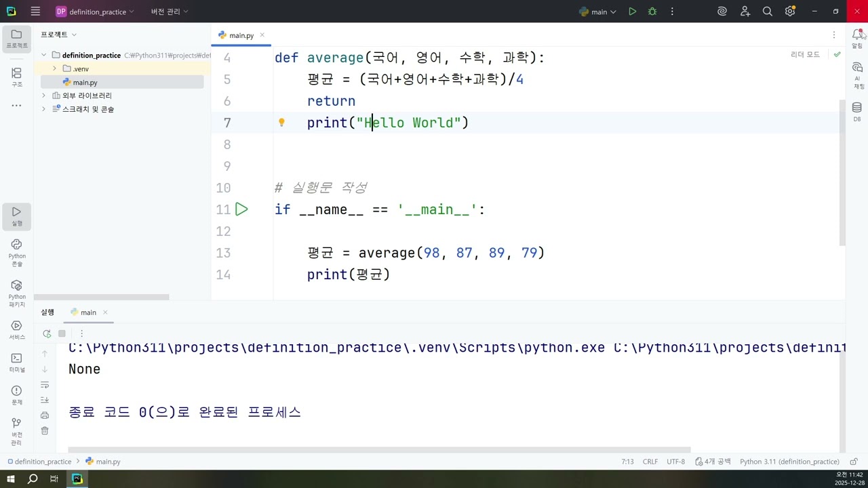Screen dimensions: 868x488
Task: Open the definition_practice project dropdown
Action: [95, 12]
